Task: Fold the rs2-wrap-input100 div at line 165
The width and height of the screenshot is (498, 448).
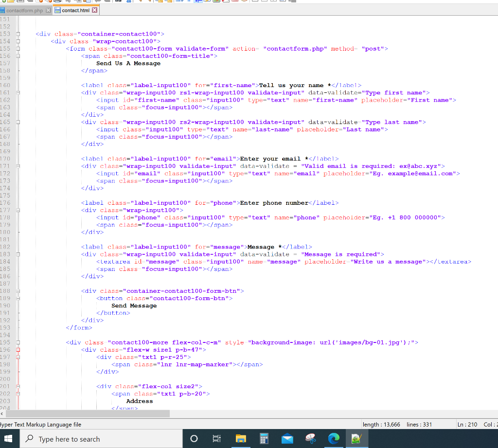Action: 18,122
